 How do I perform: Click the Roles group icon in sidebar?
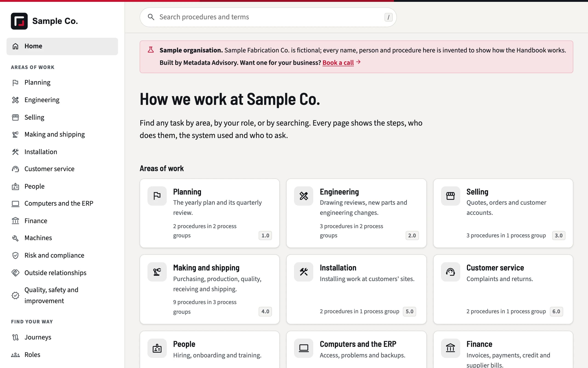15,355
